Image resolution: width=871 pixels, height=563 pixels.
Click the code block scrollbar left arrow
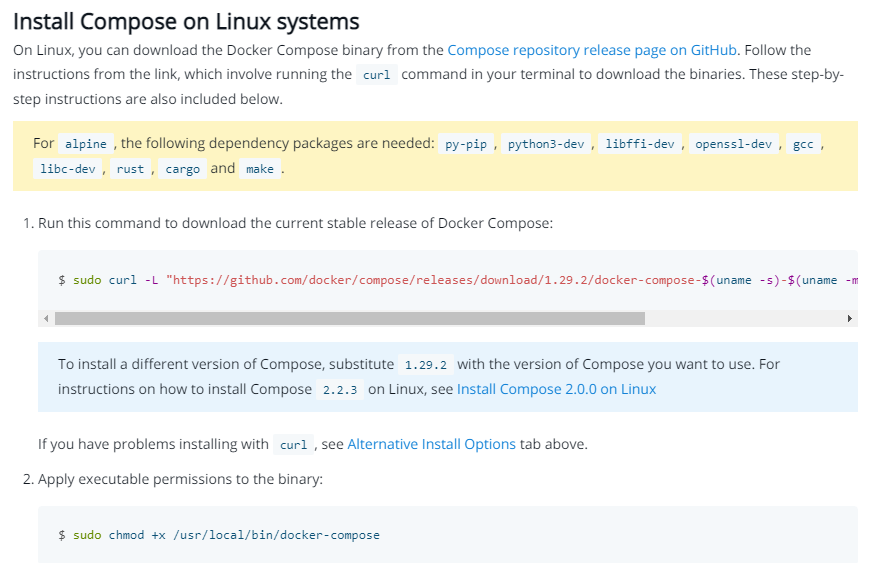(47, 319)
